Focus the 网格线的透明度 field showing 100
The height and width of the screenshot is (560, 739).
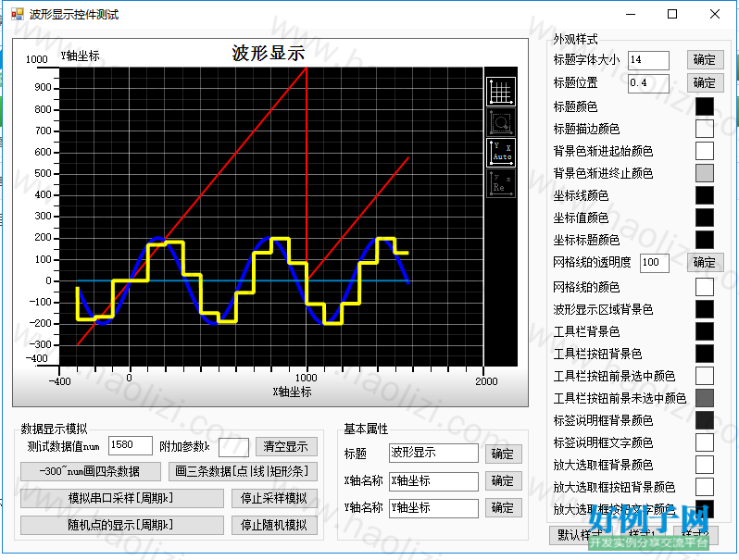tap(655, 263)
